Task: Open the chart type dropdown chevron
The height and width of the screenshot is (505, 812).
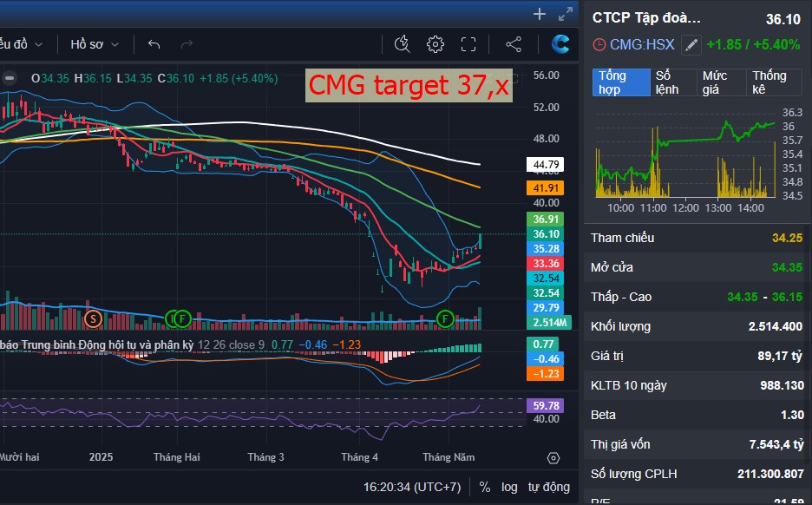Action: (x=38, y=44)
